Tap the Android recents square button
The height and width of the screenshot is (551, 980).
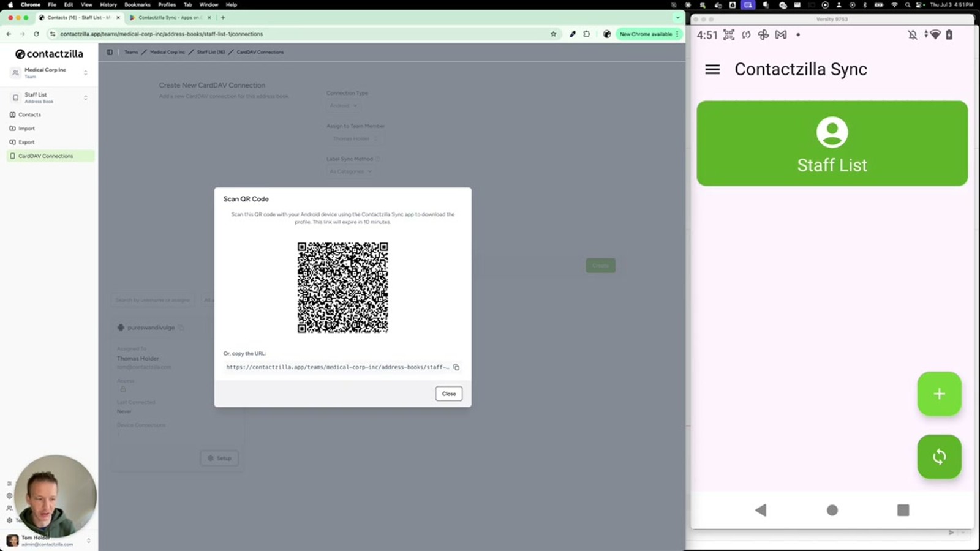pos(903,510)
